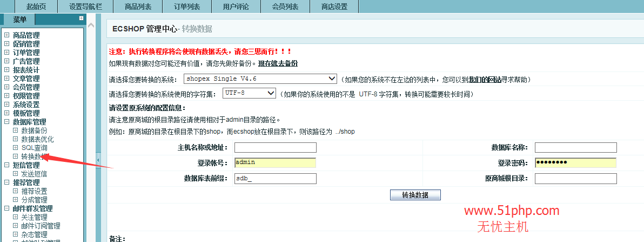Expand the 商品管理 tree node
The height and width of the screenshot is (242, 644).
(6, 35)
